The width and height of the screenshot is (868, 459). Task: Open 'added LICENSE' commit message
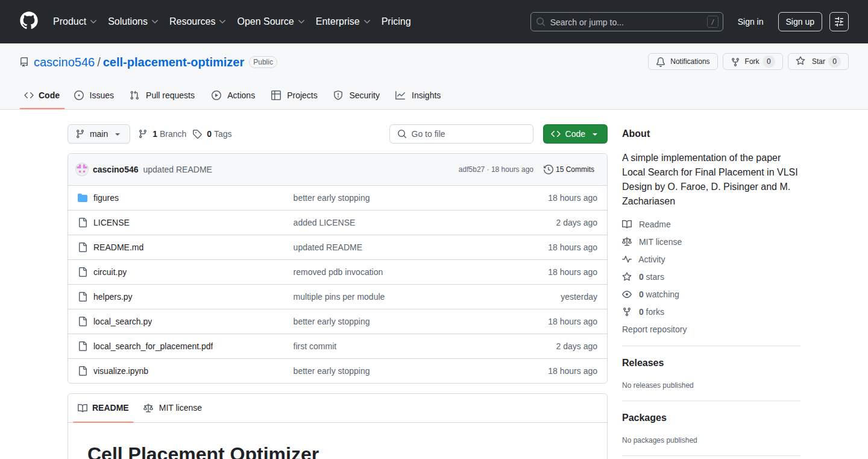[x=324, y=223]
